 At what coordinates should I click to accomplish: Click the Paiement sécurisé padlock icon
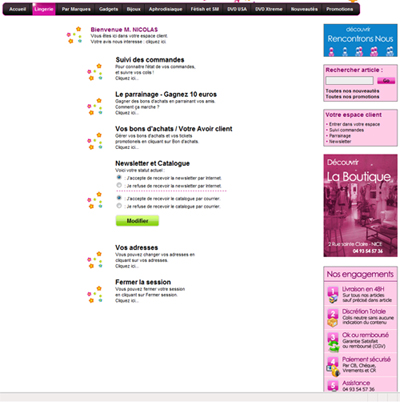pyautogui.click(x=333, y=367)
